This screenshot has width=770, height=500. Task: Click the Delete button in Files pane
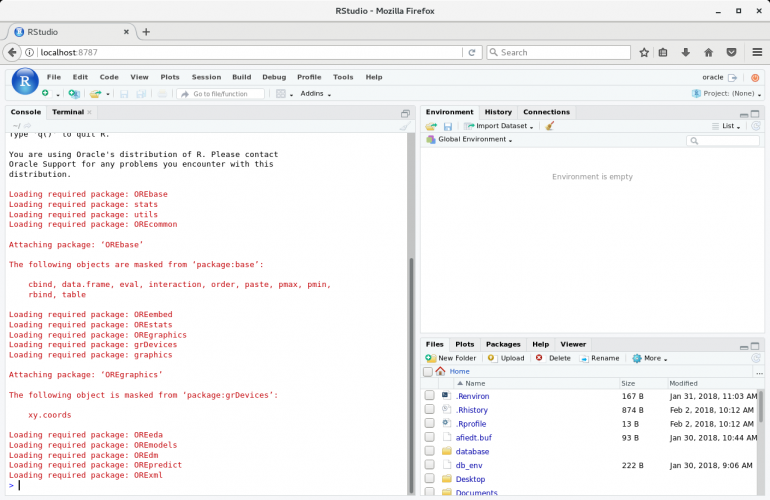pyautogui.click(x=553, y=359)
